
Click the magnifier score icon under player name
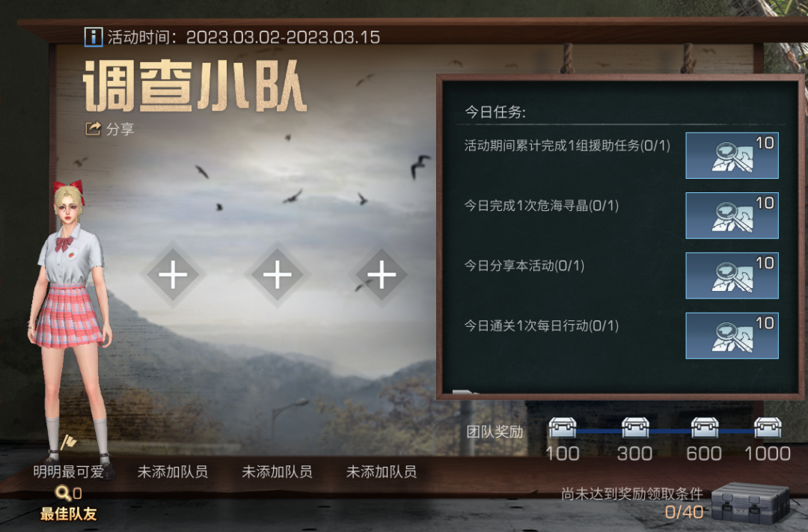pyautogui.click(x=63, y=493)
